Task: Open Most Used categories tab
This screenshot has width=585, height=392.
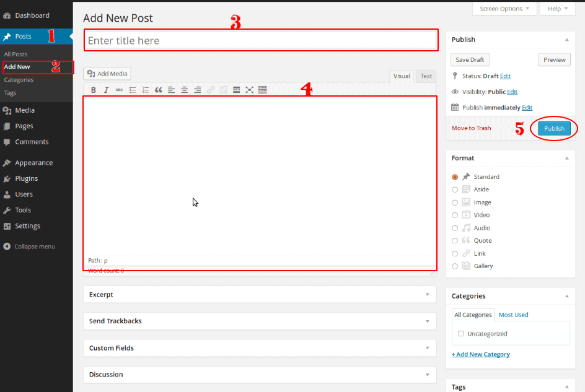Action: [513, 315]
